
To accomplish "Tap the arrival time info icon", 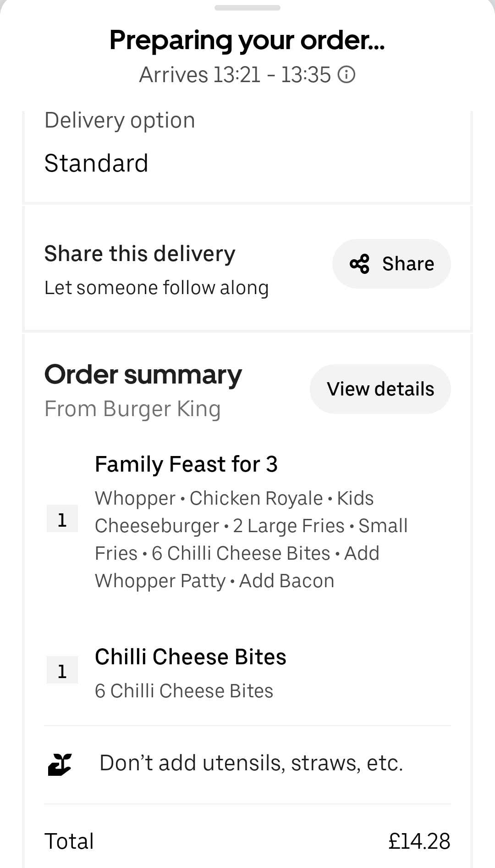I will click(346, 74).
